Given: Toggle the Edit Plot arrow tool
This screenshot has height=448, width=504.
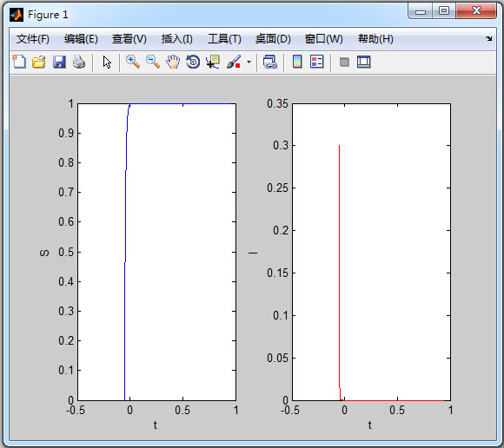Looking at the screenshot, I should click(x=107, y=62).
